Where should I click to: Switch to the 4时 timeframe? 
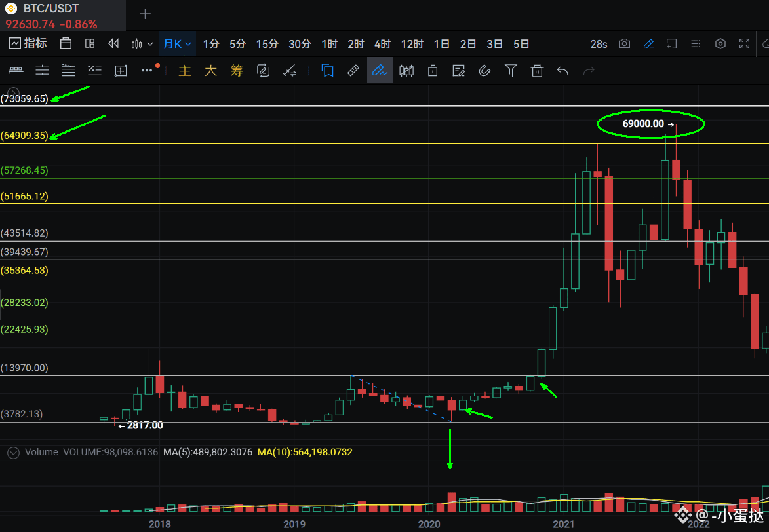tap(382, 44)
